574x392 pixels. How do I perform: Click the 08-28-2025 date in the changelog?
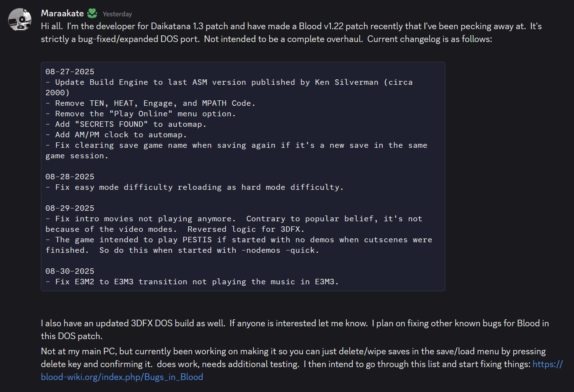click(x=70, y=177)
